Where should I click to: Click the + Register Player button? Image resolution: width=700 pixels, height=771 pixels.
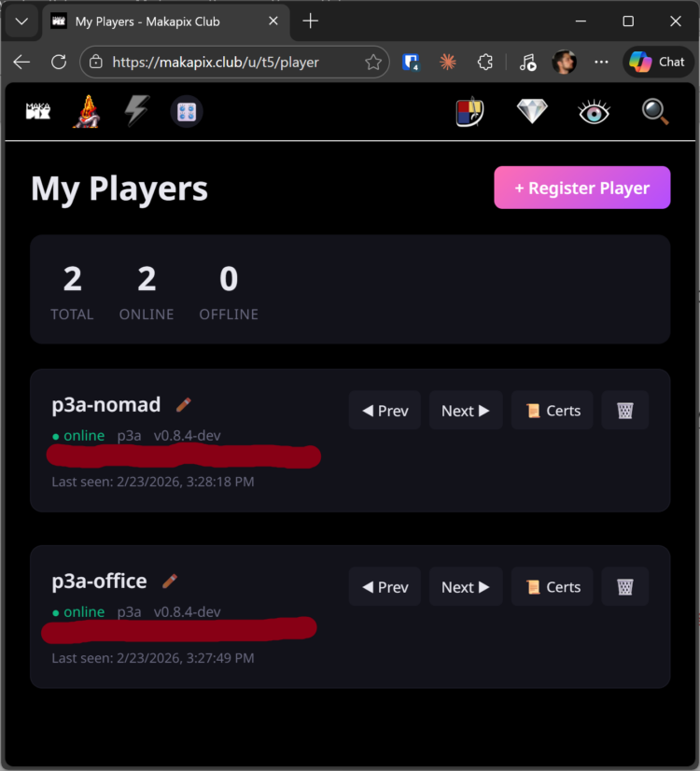click(x=582, y=188)
